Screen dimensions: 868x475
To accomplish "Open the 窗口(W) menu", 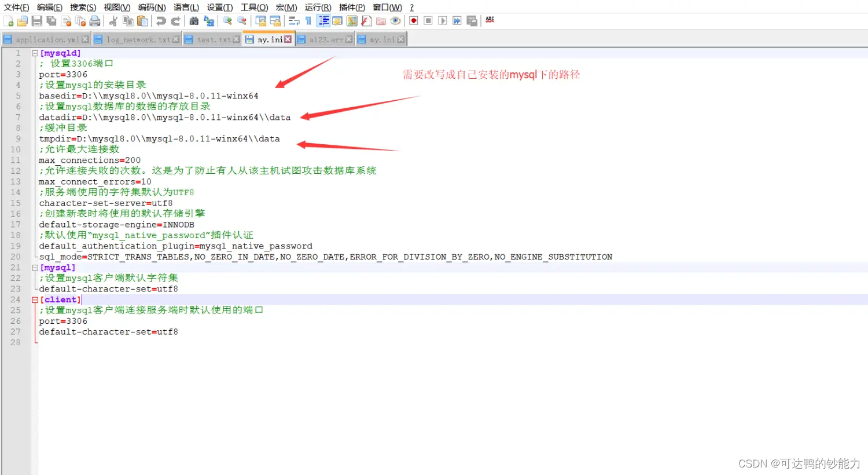I will click(387, 7).
